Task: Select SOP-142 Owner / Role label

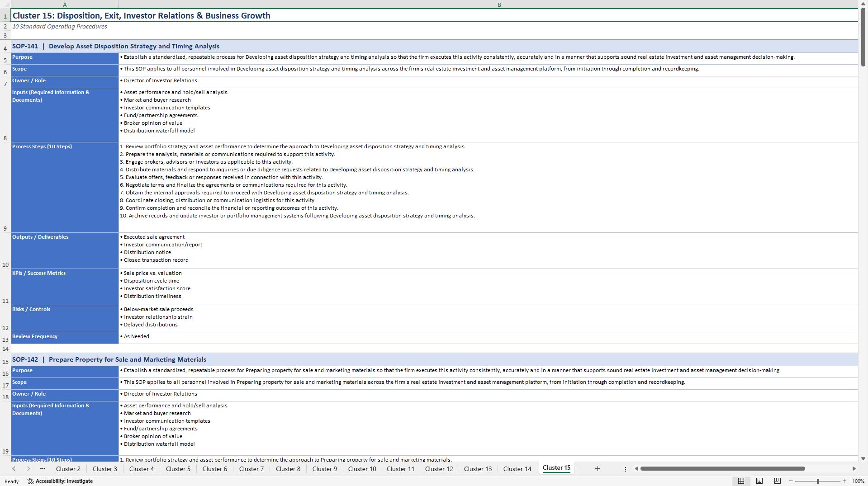Action: pyautogui.click(x=65, y=396)
